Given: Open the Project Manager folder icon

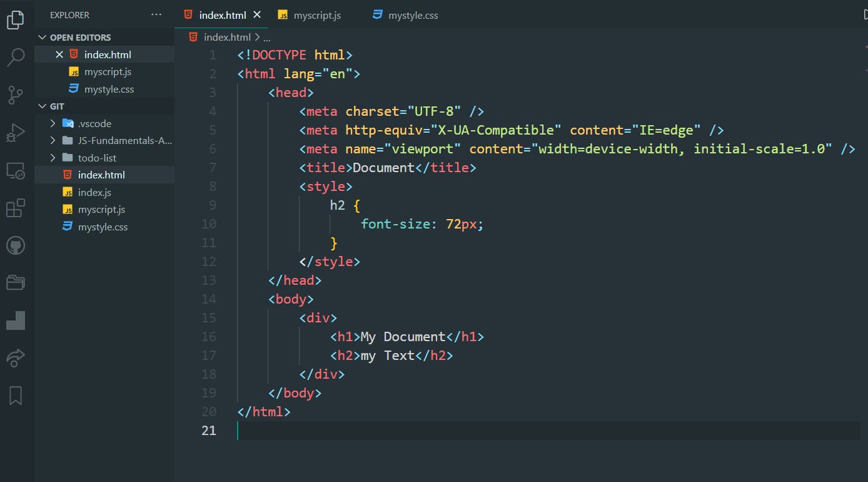Looking at the screenshot, I should pos(15,282).
